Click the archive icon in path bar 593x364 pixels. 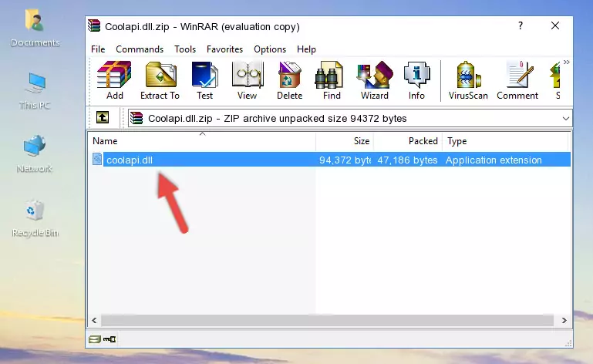pos(136,119)
